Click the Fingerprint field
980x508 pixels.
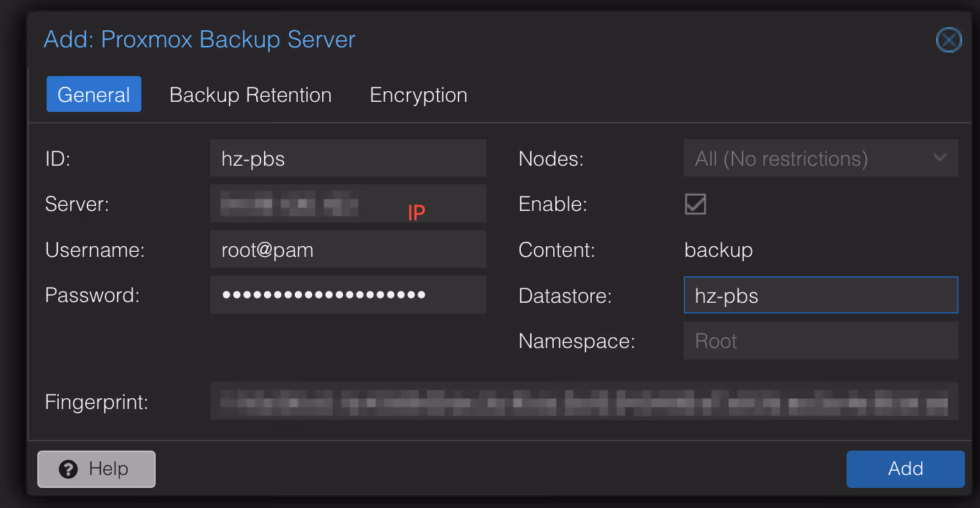coord(583,402)
